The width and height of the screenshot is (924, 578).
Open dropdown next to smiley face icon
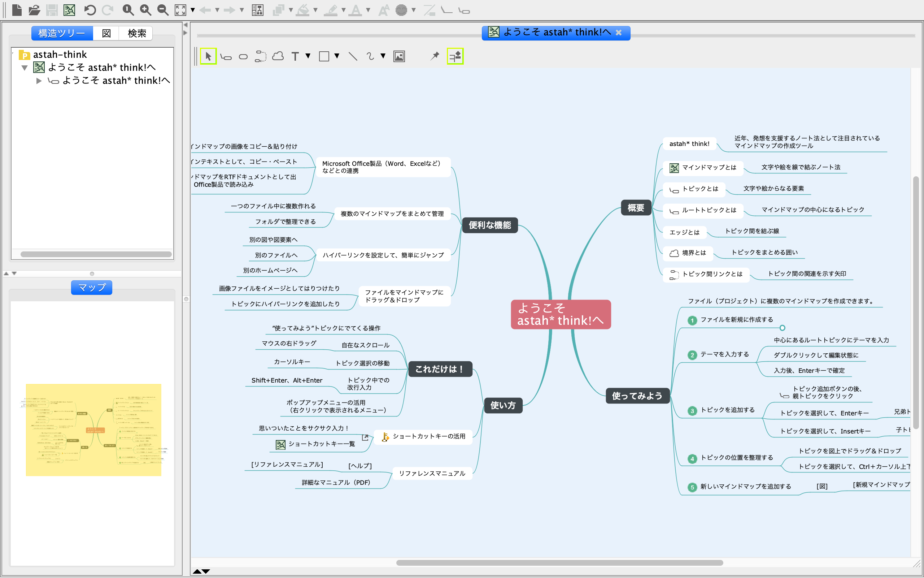tap(414, 10)
